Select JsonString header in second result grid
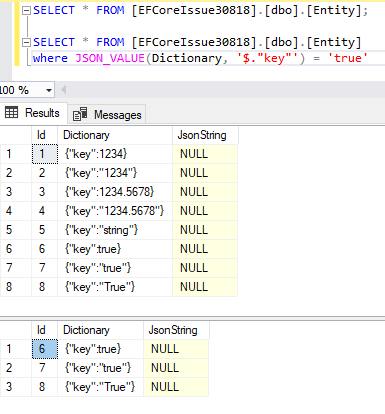The height and width of the screenshot is (414, 385). (x=176, y=330)
